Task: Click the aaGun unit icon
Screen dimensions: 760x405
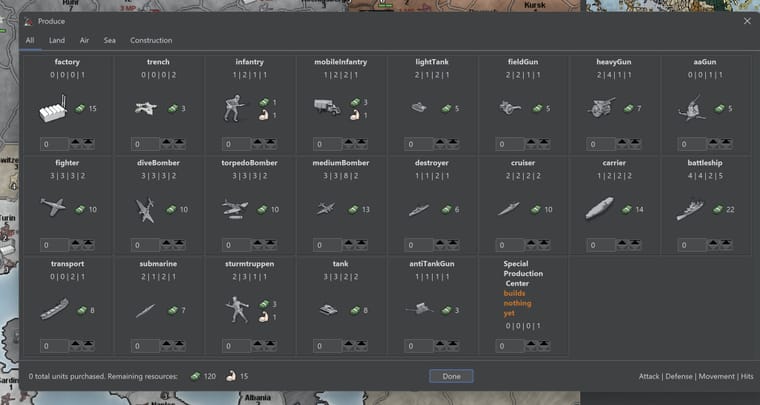Action: (x=691, y=108)
